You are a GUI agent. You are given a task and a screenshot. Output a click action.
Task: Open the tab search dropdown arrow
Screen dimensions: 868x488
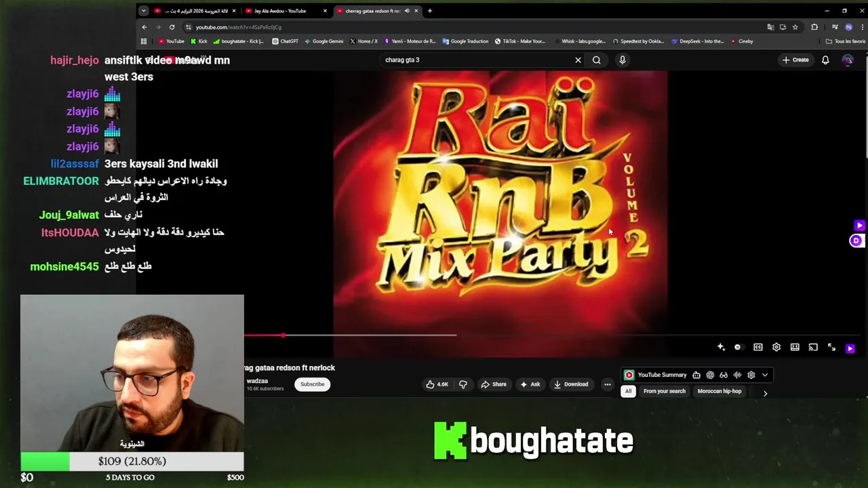click(x=143, y=11)
